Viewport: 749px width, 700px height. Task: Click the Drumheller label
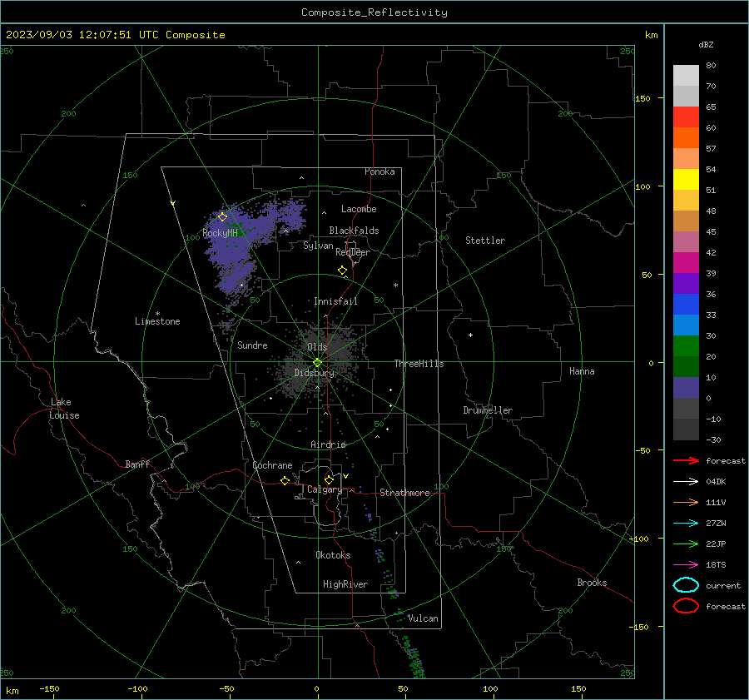point(488,410)
